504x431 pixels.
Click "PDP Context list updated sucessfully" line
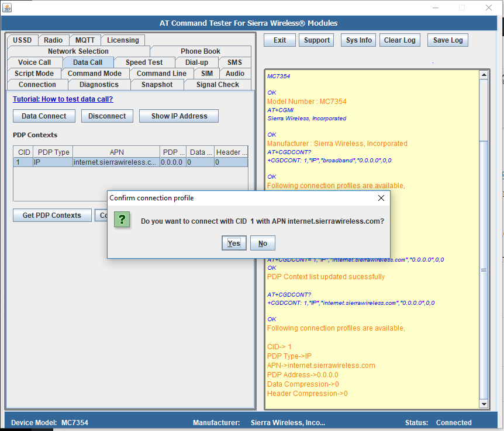click(x=326, y=277)
